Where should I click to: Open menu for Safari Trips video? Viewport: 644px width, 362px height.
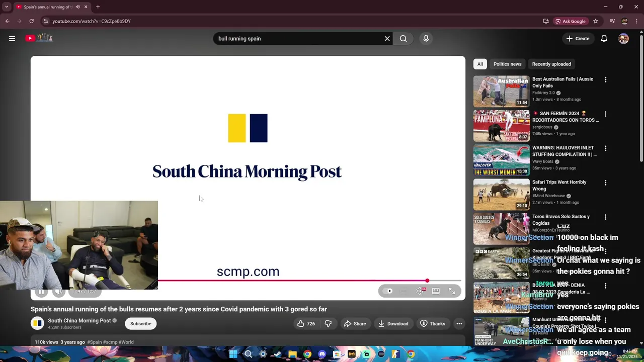605,183
